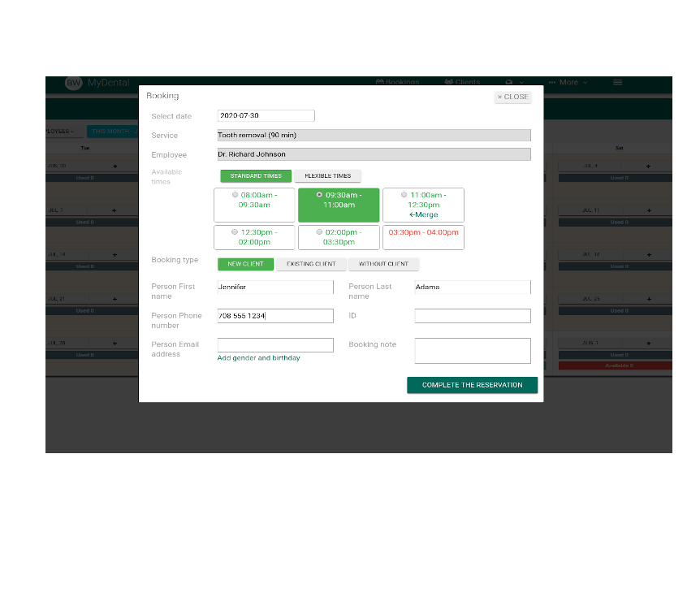Click the Clients people icon in navbar
Screen dimensions: 700x614
pos(448,82)
